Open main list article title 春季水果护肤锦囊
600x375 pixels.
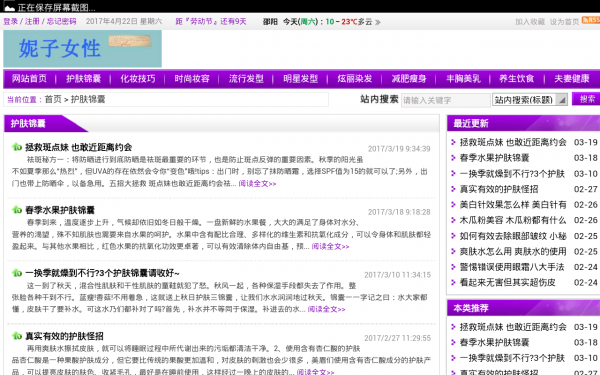coord(60,210)
